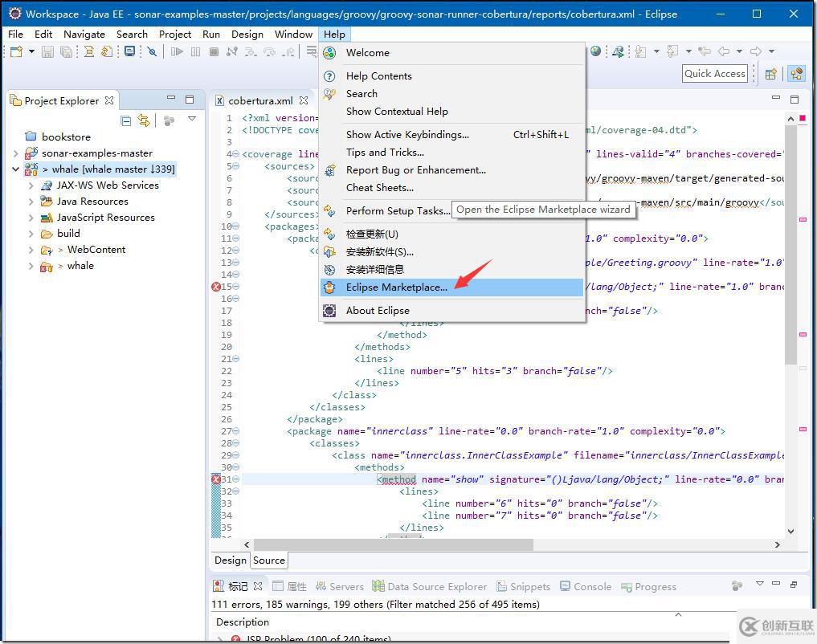Open the Next Annotation dropdown arrow

pyautogui.click(x=656, y=51)
